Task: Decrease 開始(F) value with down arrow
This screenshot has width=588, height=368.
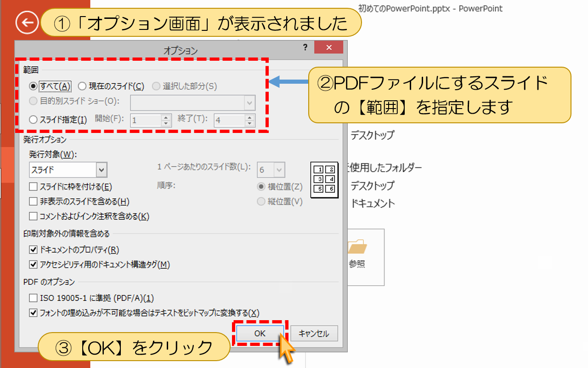Action: coord(166,124)
